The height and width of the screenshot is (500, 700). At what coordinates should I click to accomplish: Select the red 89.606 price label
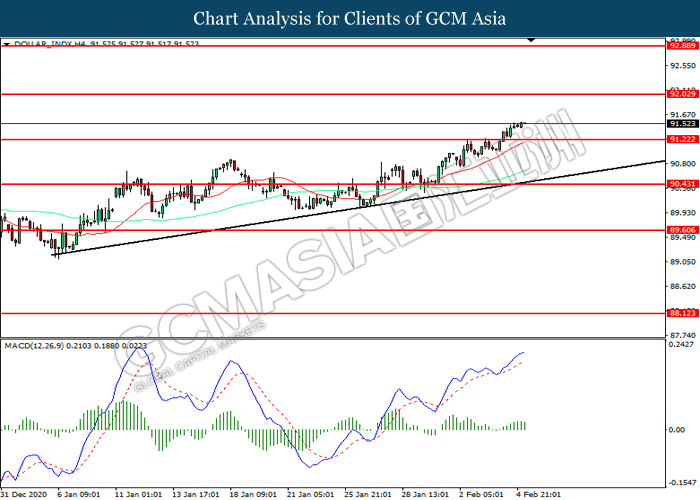pyautogui.click(x=682, y=230)
